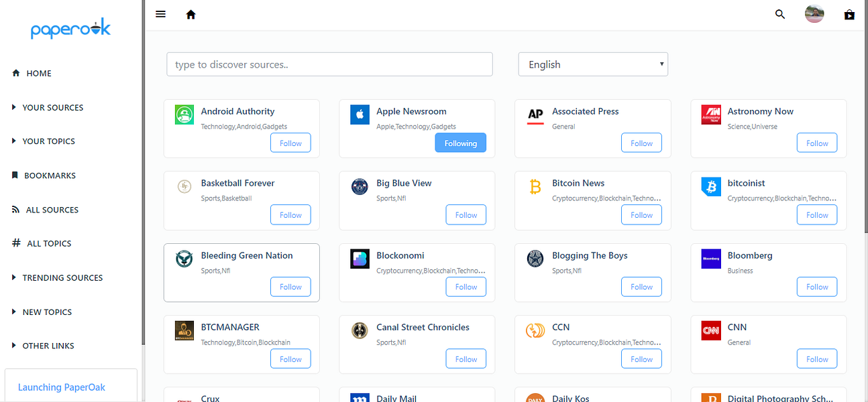Follow Associated Press
This screenshot has height=402, width=868.
pyautogui.click(x=641, y=143)
